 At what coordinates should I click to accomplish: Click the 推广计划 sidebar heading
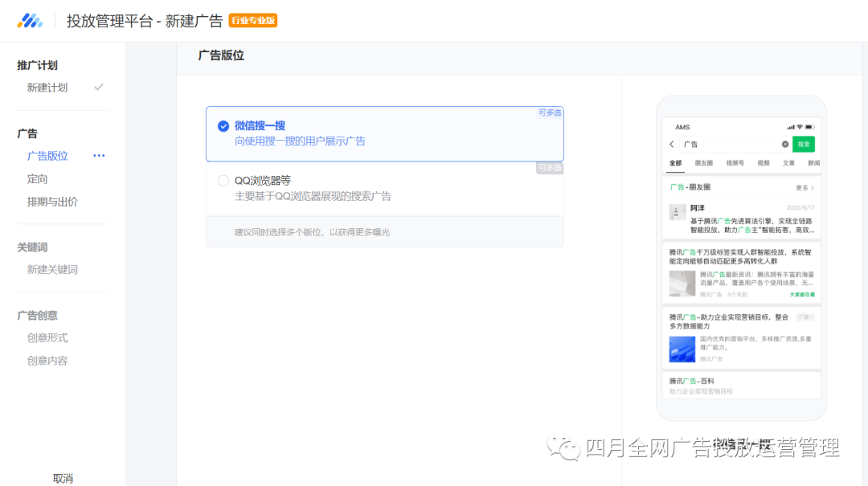coord(37,65)
